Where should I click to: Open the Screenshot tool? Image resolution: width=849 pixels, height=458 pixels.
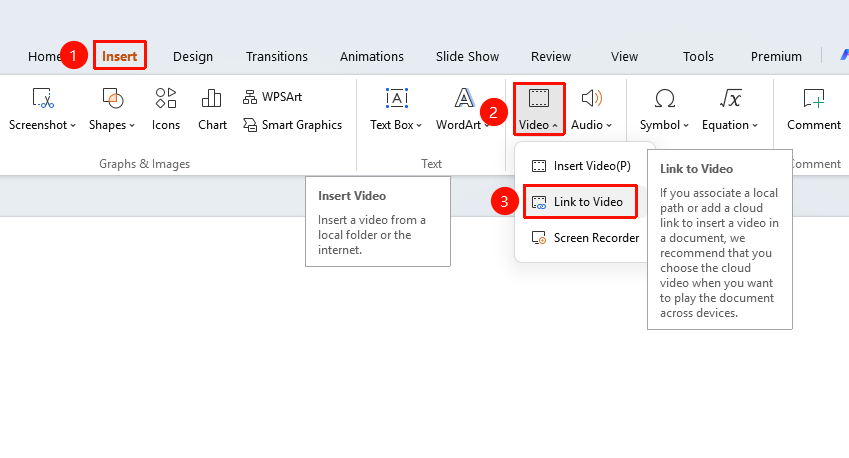[42, 110]
